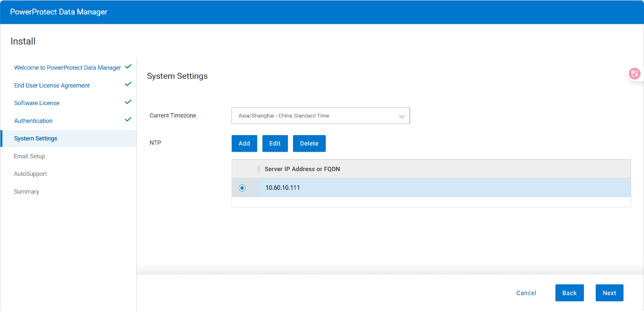Add a new NTP server
The image size is (644, 311).
pos(244,143)
